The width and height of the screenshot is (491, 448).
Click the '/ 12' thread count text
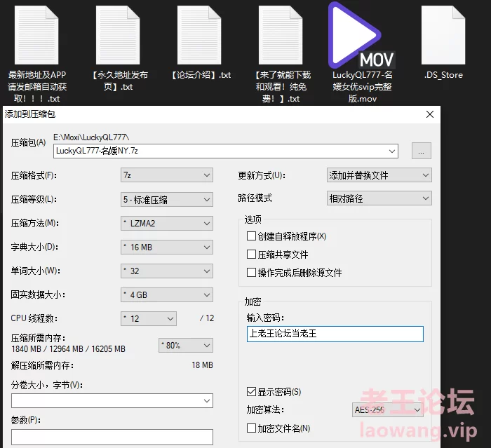(x=207, y=318)
